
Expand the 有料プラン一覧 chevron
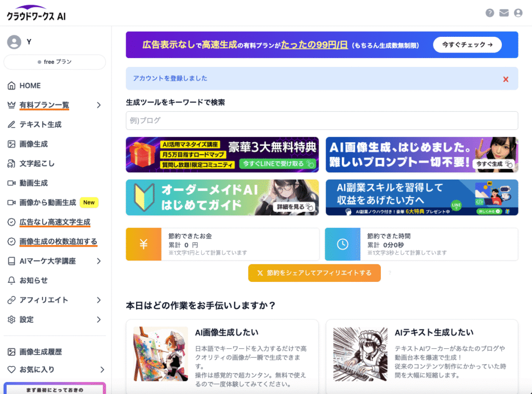pyautogui.click(x=99, y=105)
